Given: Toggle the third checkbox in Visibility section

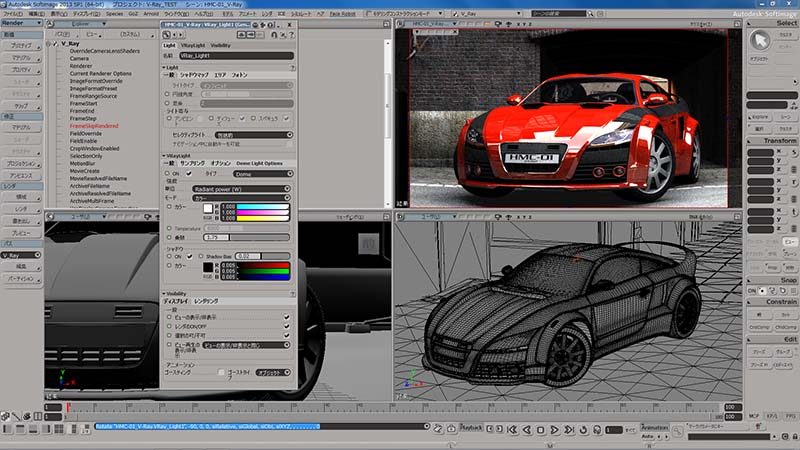Looking at the screenshot, I should [287, 335].
